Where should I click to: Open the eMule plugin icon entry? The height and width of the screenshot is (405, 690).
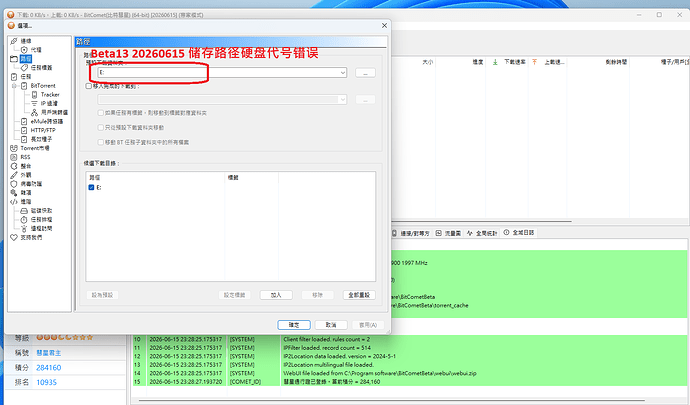(24, 121)
